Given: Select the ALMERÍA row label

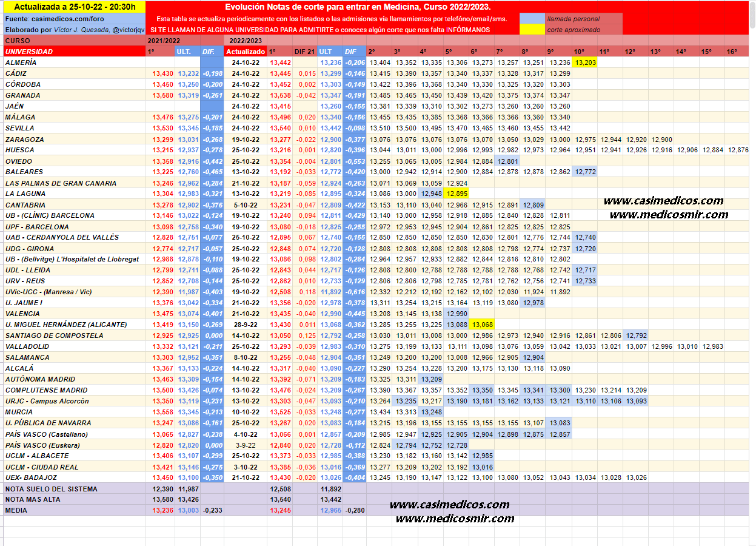Looking at the screenshot, I should pos(21,62).
